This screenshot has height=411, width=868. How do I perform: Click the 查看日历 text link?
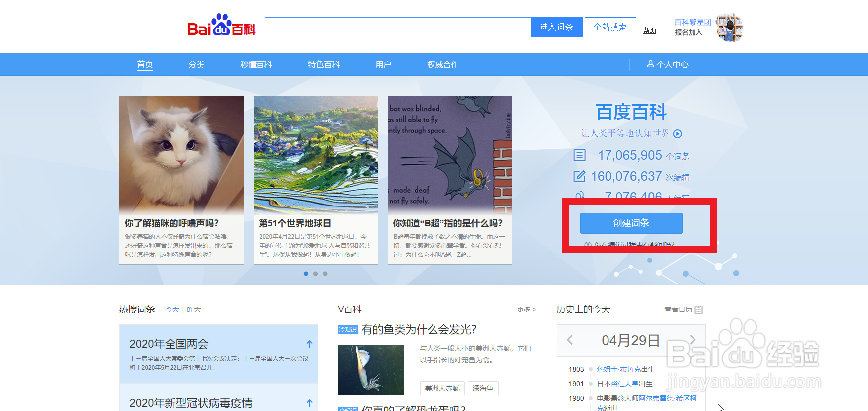pyautogui.click(x=678, y=309)
